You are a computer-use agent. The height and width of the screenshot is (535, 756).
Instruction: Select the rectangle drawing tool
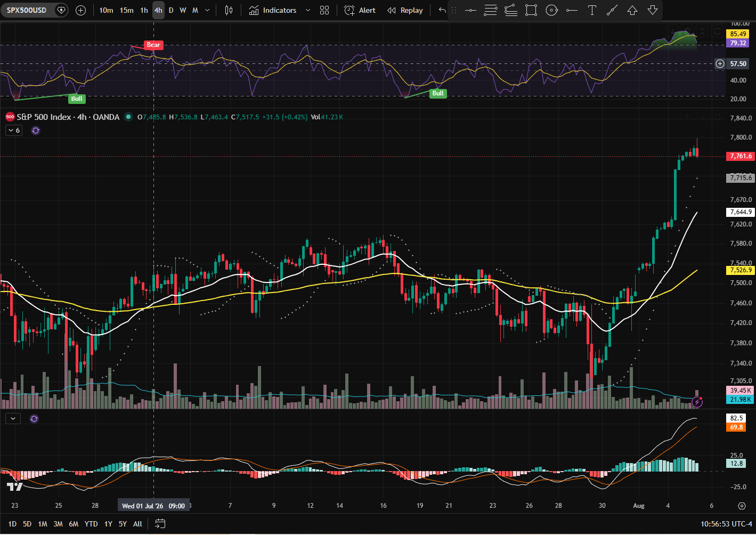pos(531,10)
